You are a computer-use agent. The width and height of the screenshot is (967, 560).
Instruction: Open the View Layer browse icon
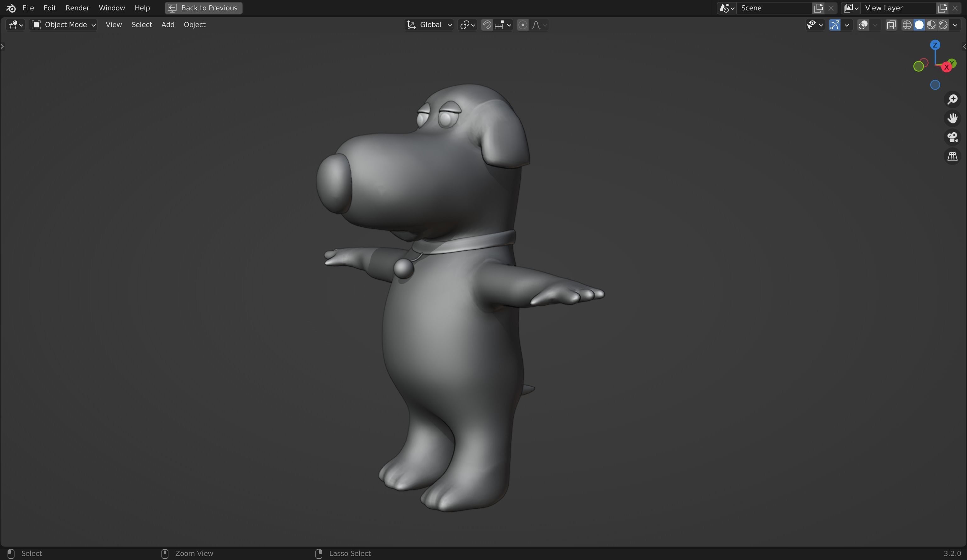click(x=851, y=8)
